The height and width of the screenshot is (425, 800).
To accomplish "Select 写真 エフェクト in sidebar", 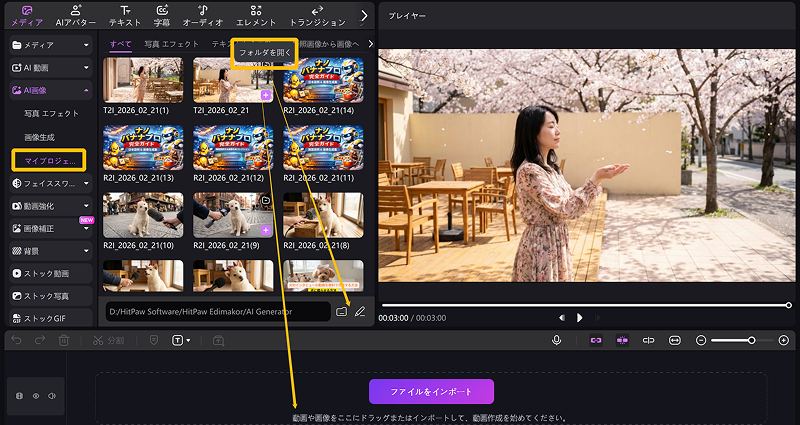I will [x=52, y=114].
